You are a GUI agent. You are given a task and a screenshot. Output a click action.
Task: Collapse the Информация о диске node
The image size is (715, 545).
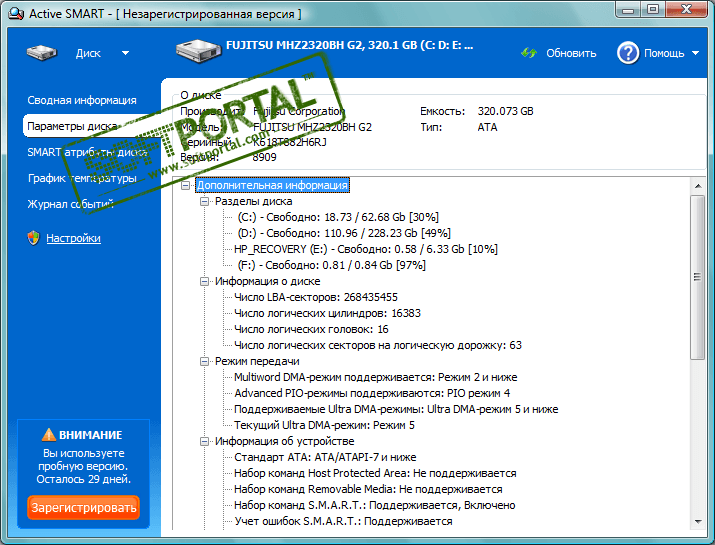(204, 281)
